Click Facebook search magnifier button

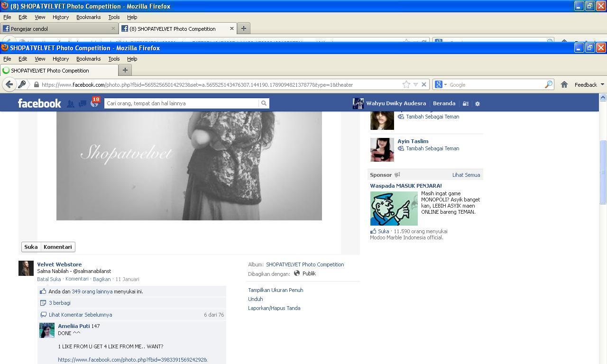point(264,103)
